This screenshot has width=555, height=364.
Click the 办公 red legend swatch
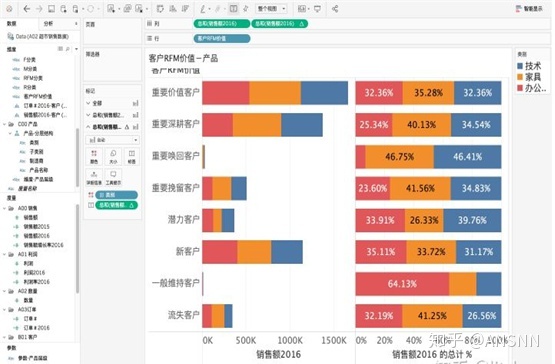pos(520,88)
